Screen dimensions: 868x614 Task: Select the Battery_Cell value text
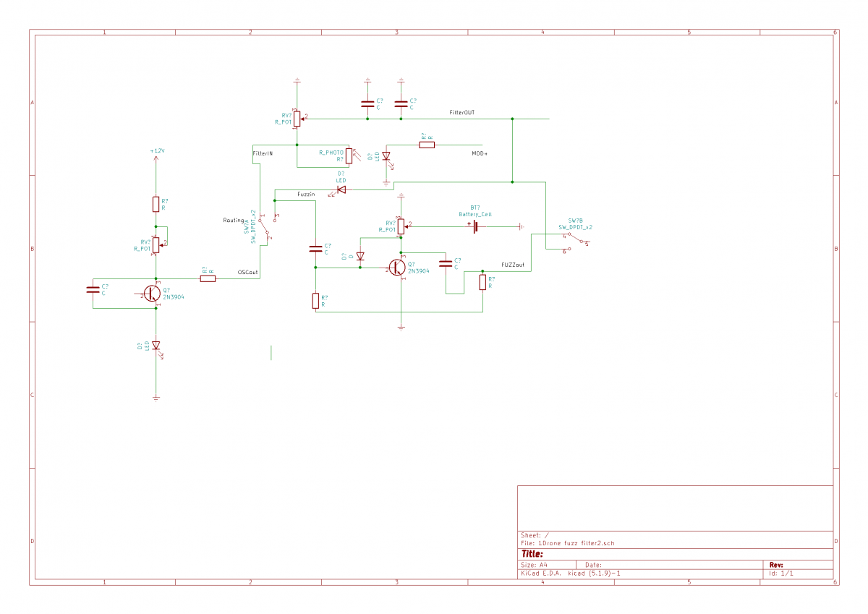pos(475,215)
